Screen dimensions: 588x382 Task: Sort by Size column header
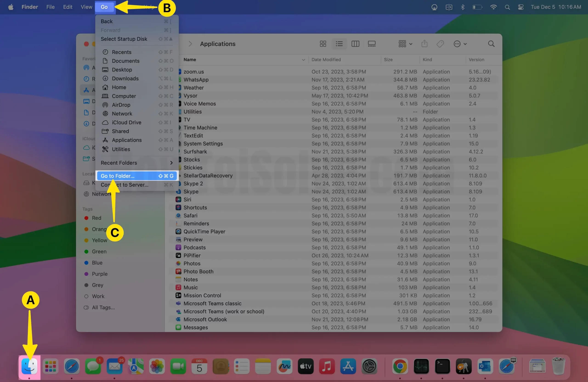388,60
